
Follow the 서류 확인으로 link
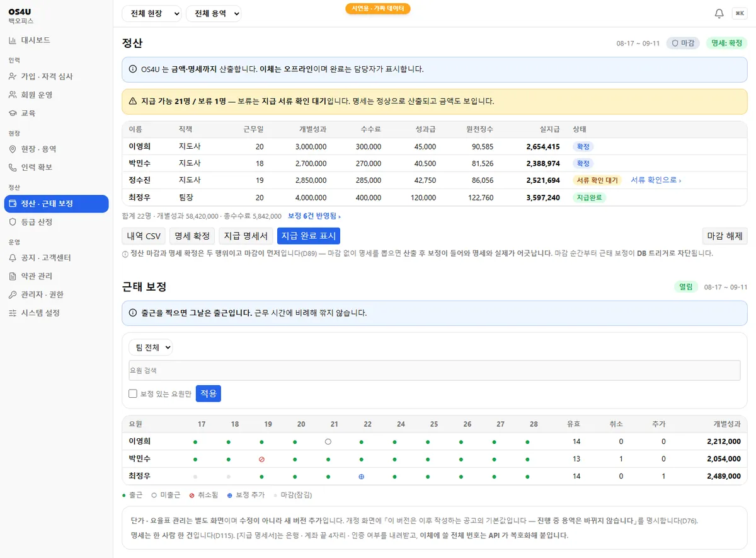[656, 180]
